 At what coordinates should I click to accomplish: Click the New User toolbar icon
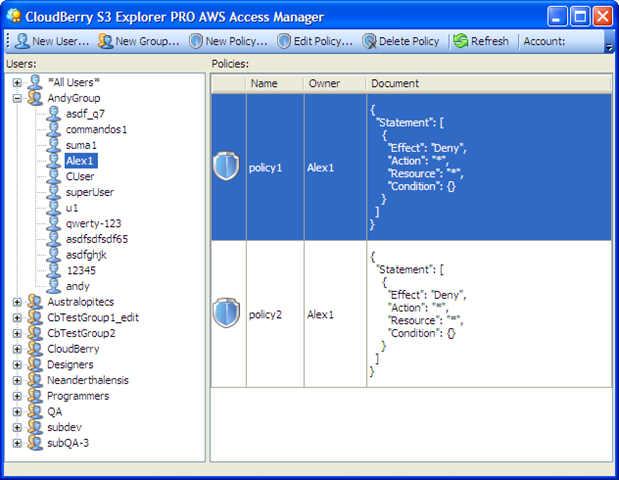(x=22, y=41)
